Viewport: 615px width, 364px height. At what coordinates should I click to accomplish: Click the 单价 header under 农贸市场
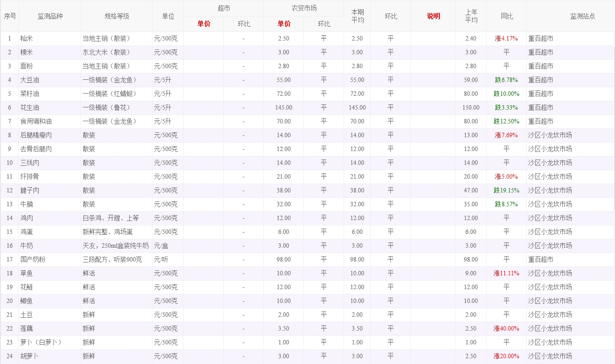click(284, 24)
